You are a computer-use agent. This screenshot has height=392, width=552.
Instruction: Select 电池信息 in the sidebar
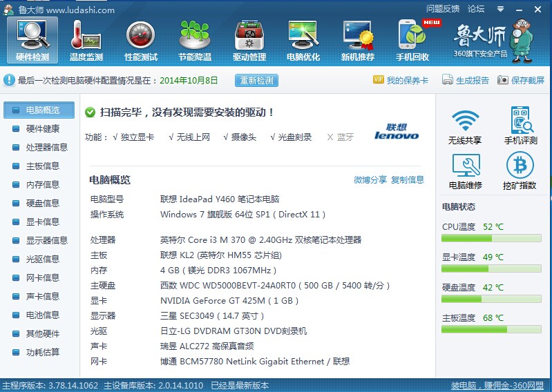[x=39, y=315]
